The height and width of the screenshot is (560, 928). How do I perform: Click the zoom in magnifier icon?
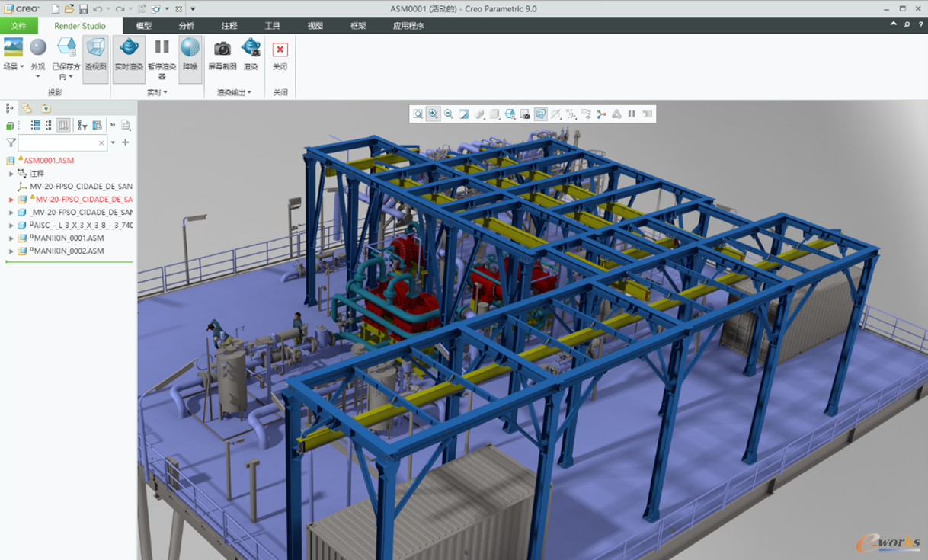pyautogui.click(x=433, y=114)
